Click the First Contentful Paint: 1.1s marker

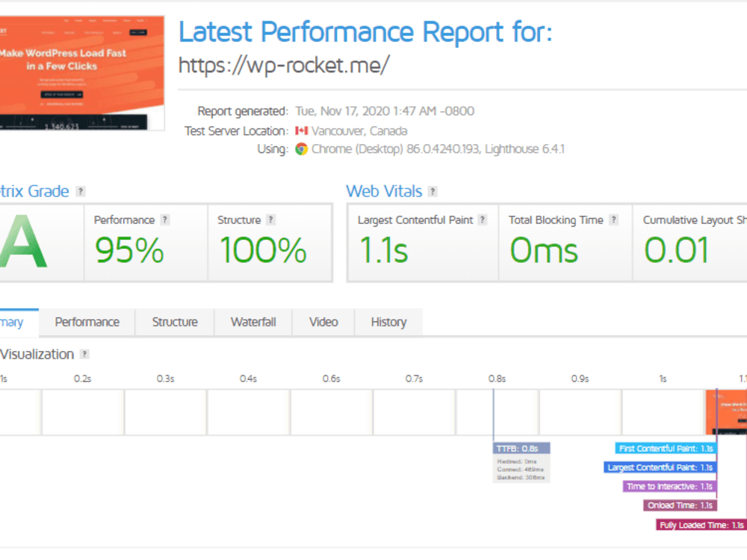point(666,448)
